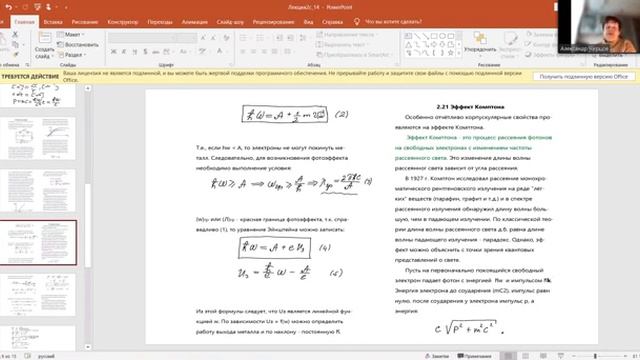Click the Примечания comments button in status bar
Image resolution: width=640 pixels, height=360 pixels.
pyautogui.click(x=474, y=356)
